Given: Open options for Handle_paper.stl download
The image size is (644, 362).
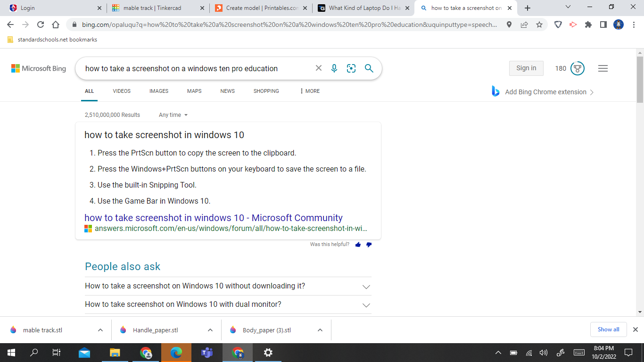Looking at the screenshot, I should coord(210,330).
